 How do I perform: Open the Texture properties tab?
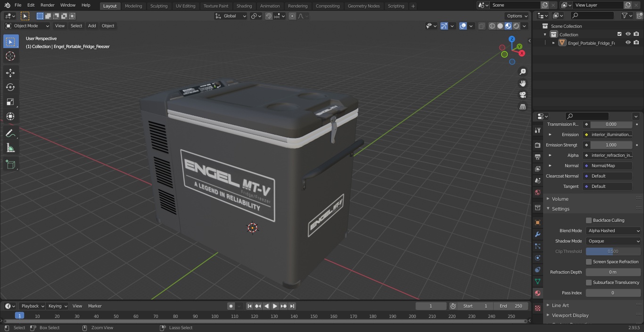click(537, 308)
